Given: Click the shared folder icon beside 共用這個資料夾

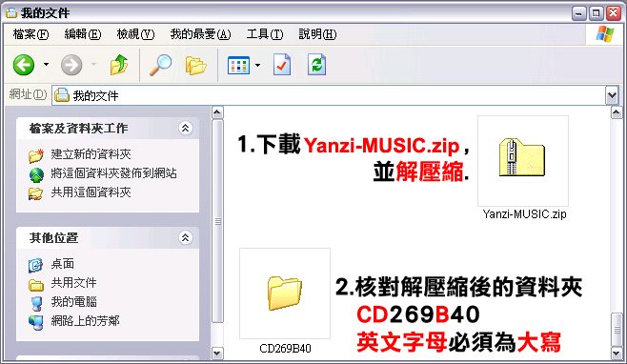Looking at the screenshot, I should click(x=35, y=193).
